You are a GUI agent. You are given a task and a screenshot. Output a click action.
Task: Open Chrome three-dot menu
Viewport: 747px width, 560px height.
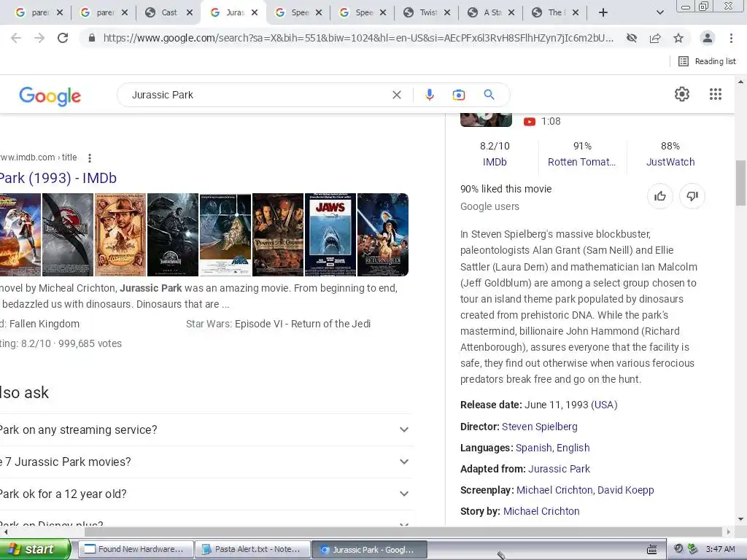pos(731,38)
